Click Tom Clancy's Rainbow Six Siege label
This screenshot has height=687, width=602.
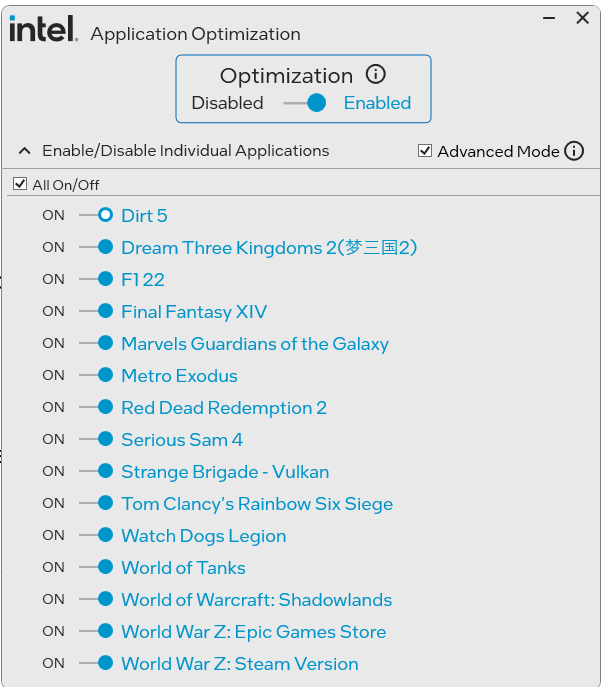(257, 504)
